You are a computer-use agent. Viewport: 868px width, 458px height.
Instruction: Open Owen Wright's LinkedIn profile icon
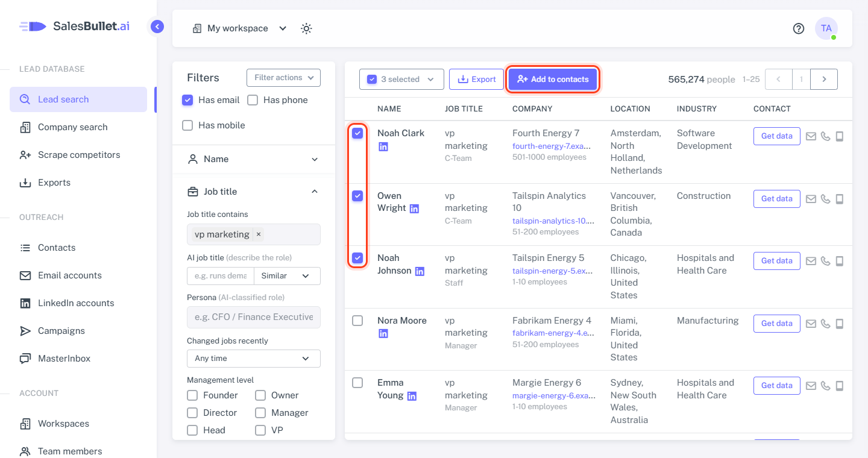[414, 209]
